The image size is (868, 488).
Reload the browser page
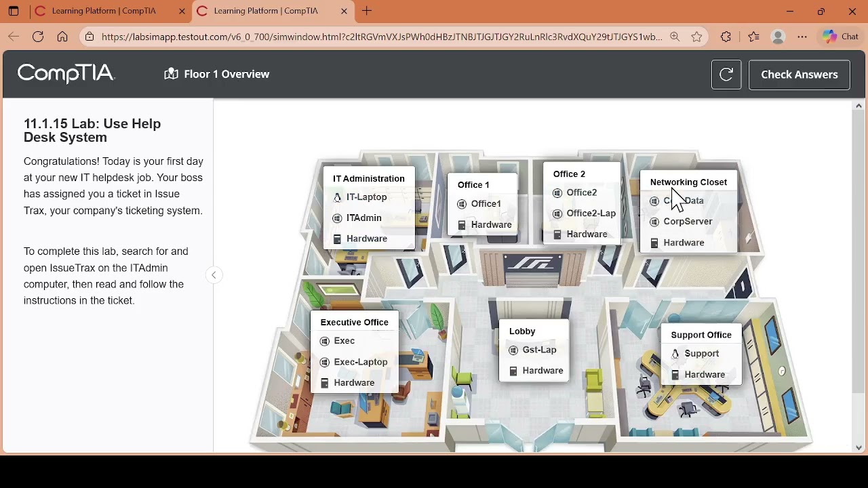(x=38, y=37)
